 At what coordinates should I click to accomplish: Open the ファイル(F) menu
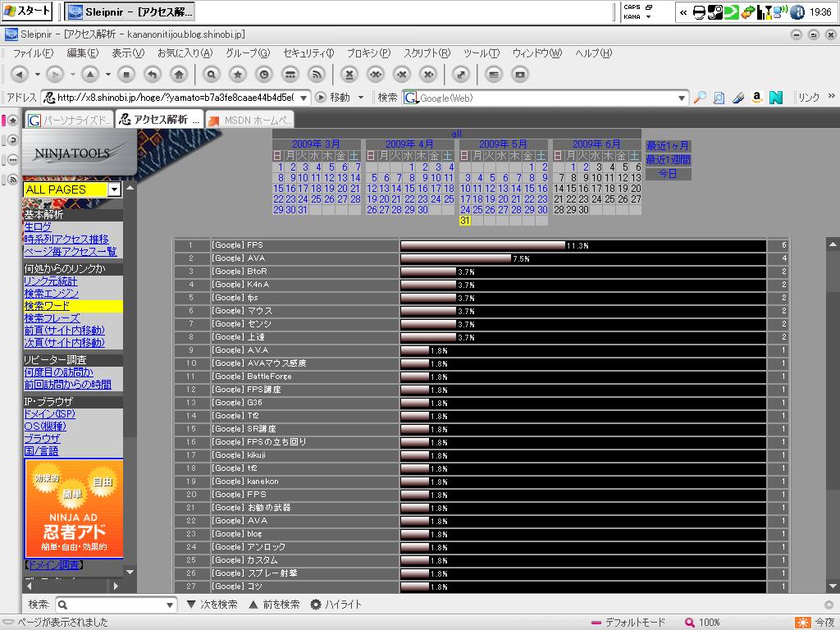pos(33,53)
